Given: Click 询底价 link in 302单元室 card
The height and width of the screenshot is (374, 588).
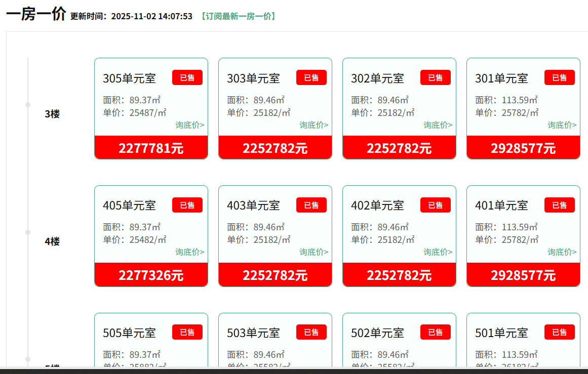Looking at the screenshot, I should point(438,125).
